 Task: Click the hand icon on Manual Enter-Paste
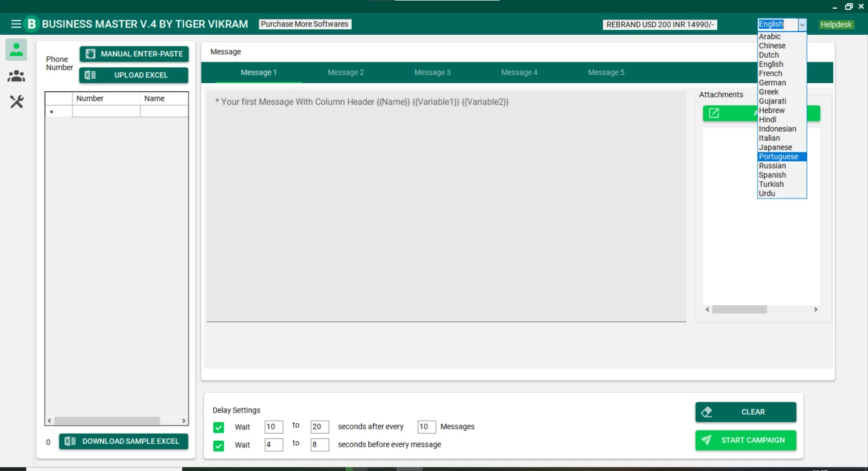(91, 54)
